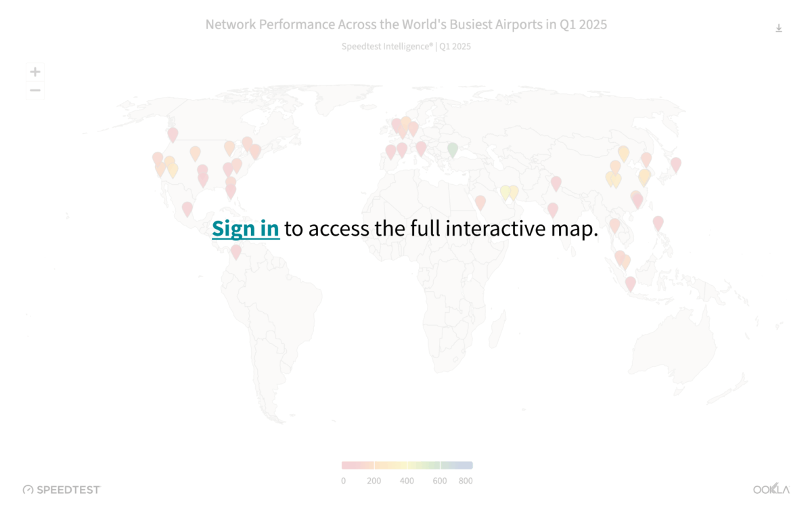
Task: Click the zoom in plus button
Action: click(x=35, y=72)
